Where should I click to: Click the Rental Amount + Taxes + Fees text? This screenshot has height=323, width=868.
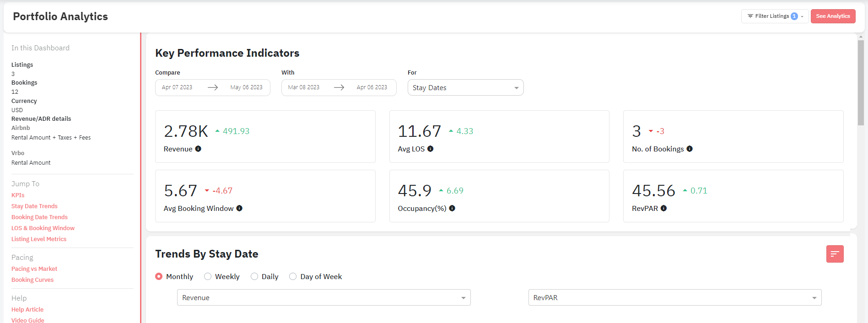[x=51, y=138]
